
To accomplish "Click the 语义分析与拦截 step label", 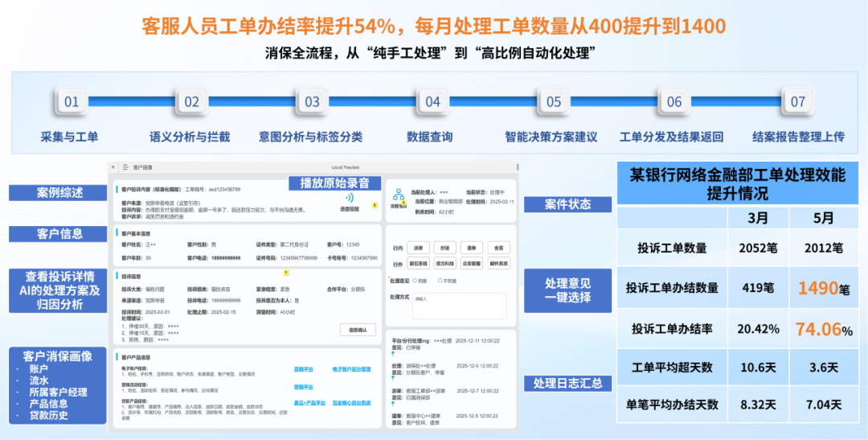I will tap(190, 137).
